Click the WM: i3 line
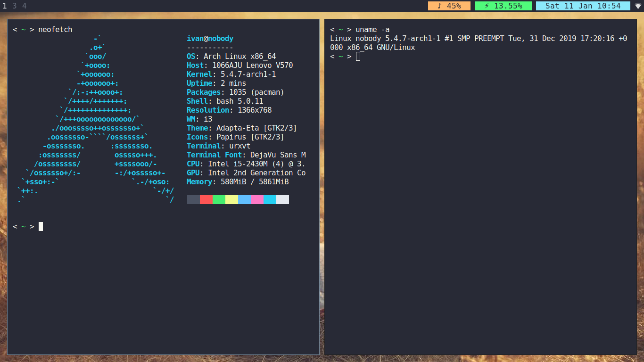The width and height of the screenshot is (644, 362). click(x=199, y=119)
